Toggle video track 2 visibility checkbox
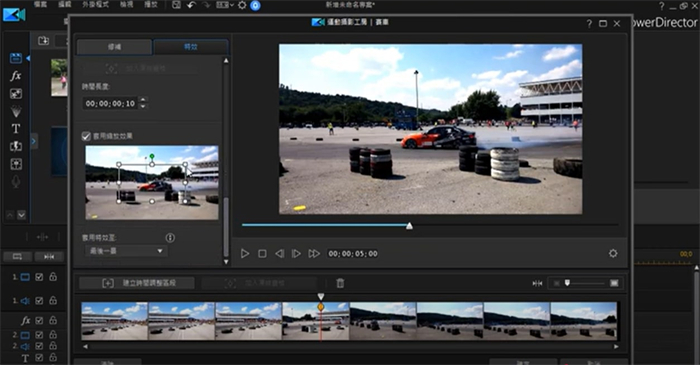 pos(39,335)
